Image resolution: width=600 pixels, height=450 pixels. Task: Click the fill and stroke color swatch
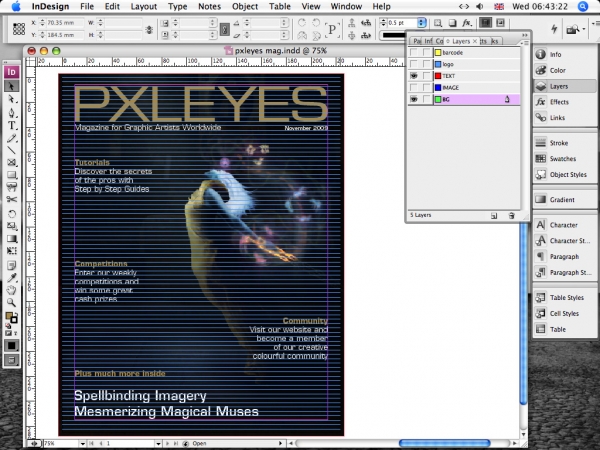click(11, 317)
